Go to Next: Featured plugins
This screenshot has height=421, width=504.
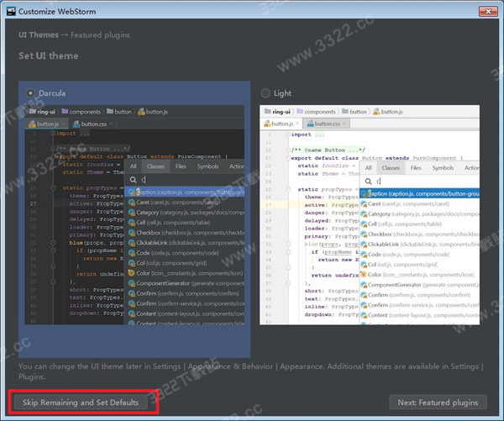[x=438, y=403]
